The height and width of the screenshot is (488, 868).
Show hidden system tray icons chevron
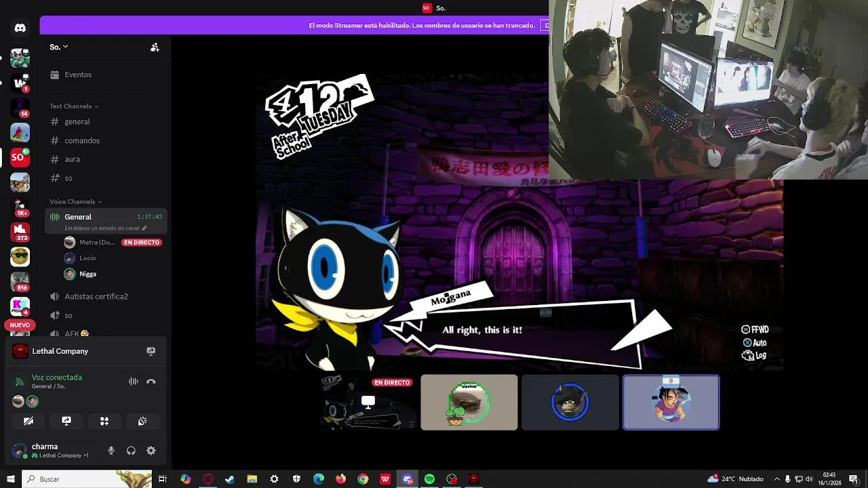[x=777, y=479]
